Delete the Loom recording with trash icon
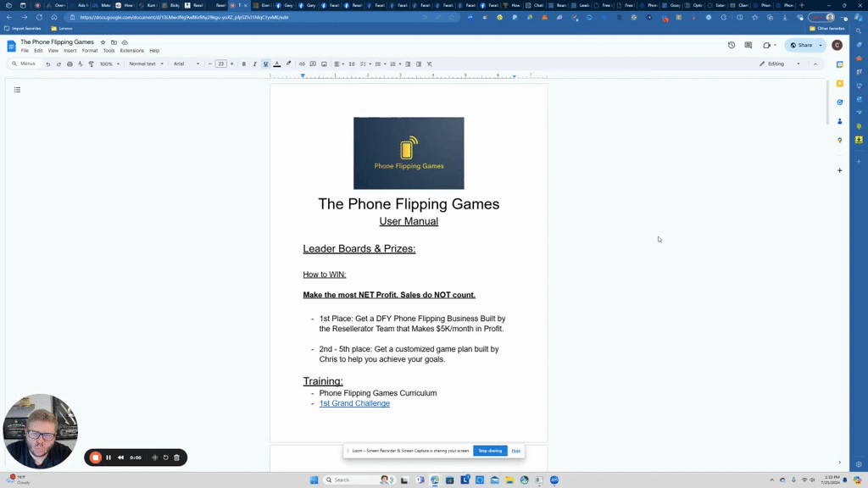The width and height of the screenshot is (868, 488). click(x=176, y=457)
